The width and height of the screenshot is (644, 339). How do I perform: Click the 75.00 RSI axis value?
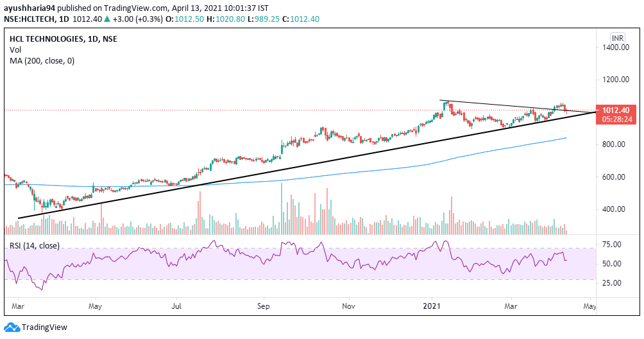coord(611,245)
